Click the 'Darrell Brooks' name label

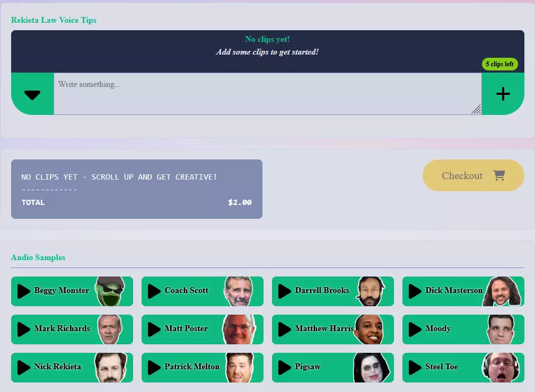tap(322, 290)
